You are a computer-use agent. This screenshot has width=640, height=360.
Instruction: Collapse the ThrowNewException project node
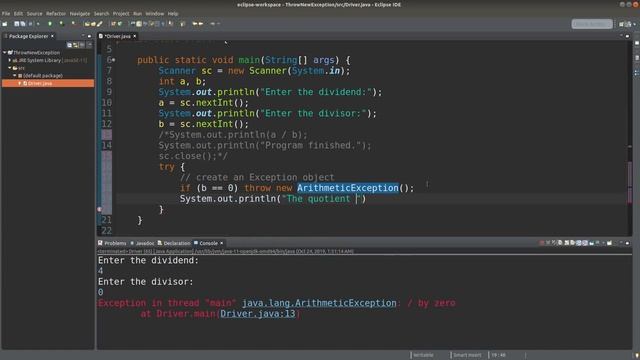pos(4,53)
